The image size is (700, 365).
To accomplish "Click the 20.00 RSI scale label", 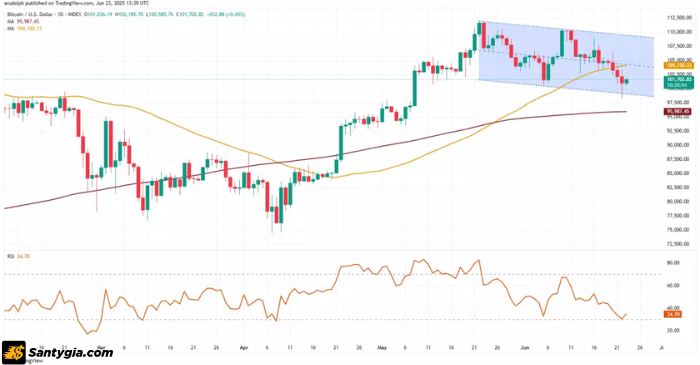I will (x=673, y=331).
